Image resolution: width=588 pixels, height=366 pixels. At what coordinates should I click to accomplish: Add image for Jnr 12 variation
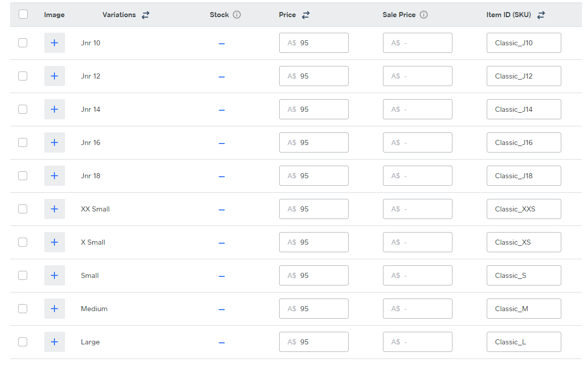coord(54,76)
